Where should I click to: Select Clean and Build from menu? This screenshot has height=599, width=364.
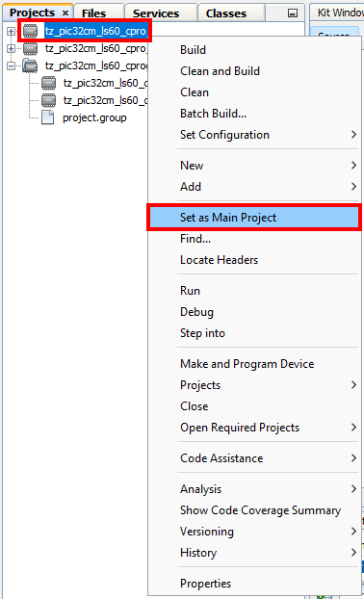coord(220,71)
